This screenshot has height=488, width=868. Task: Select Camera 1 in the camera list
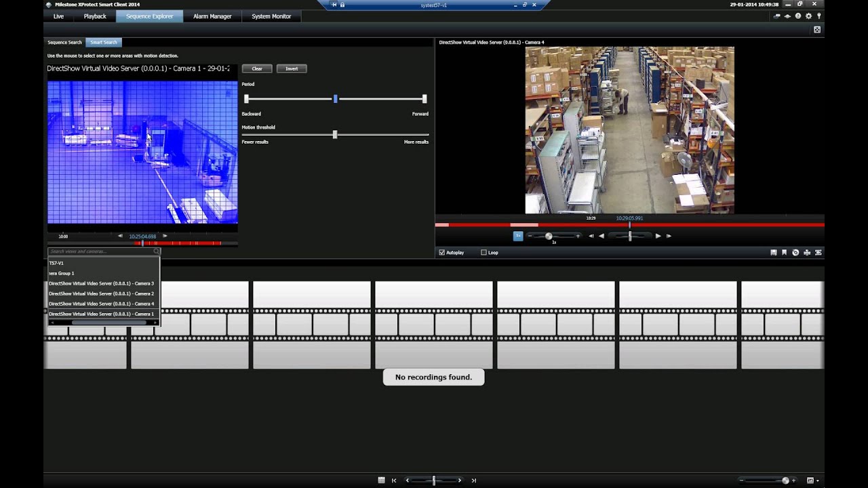(x=102, y=314)
